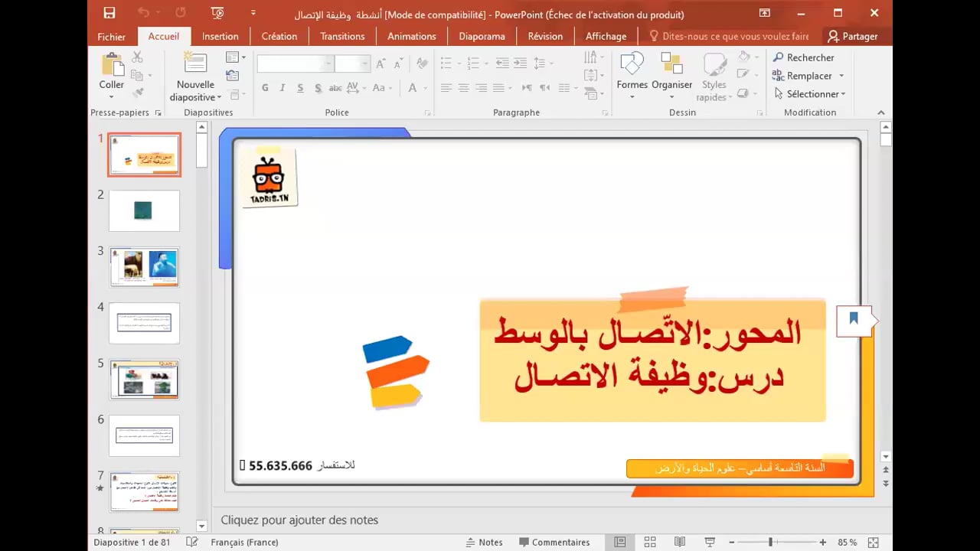Viewport: 980px width, 551px height.
Task: Open the Remplacer dropdown arrow
Action: coord(841,76)
